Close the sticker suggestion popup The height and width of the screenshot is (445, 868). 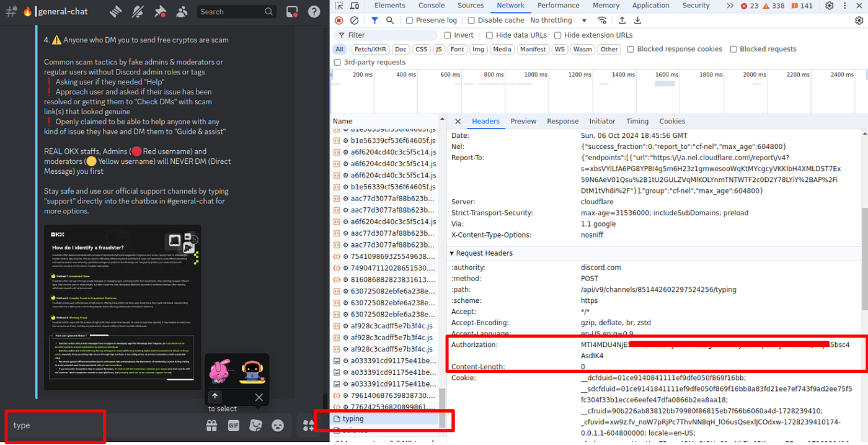pyautogui.click(x=259, y=397)
